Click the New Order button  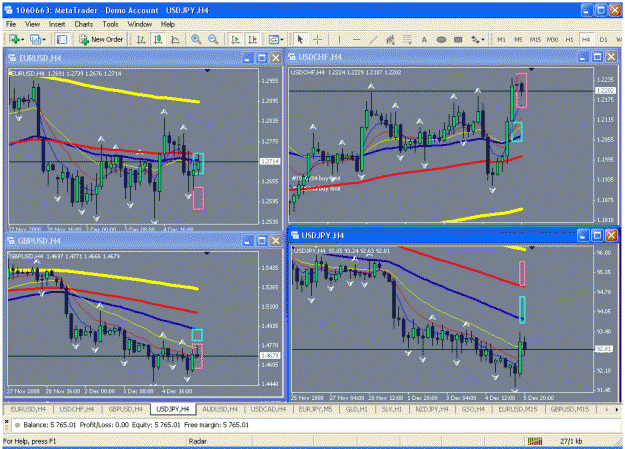(x=101, y=39)
